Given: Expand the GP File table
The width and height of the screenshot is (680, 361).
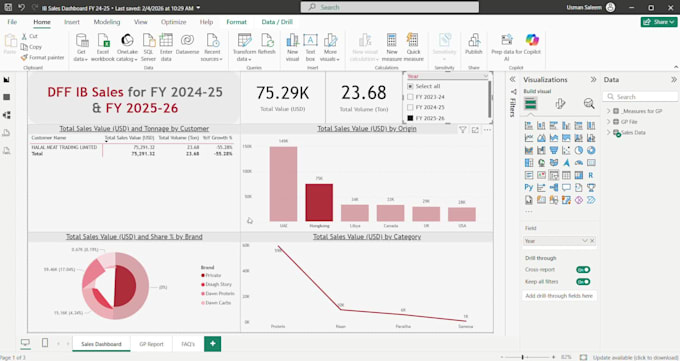Looking at the screenshot, I should [608, 121].
